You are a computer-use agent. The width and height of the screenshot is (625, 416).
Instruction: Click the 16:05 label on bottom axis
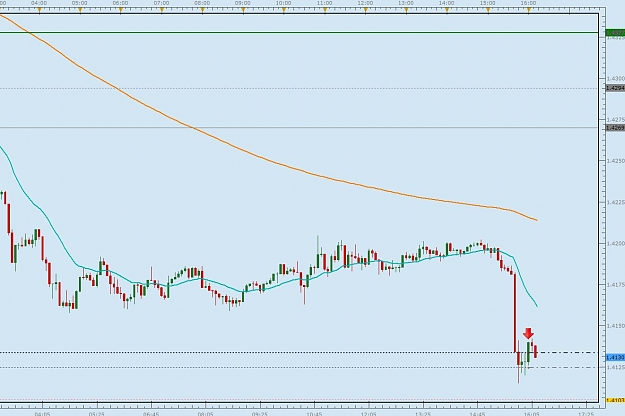point(532,414)
